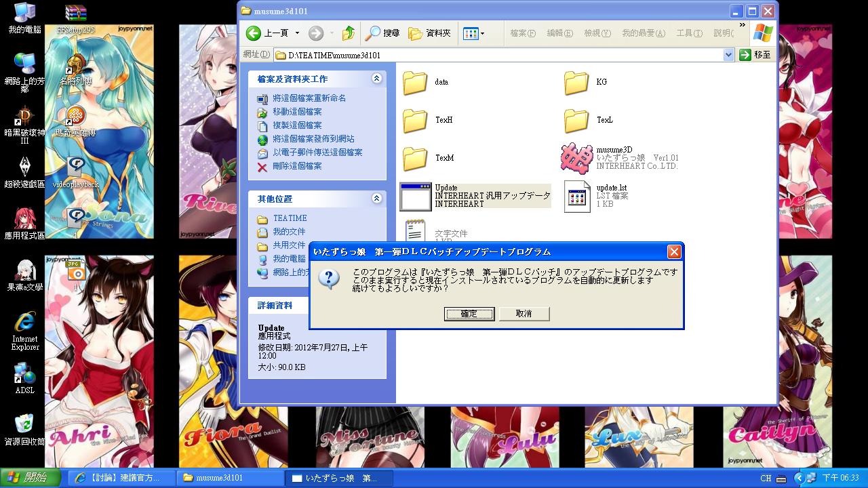Click 移動這個檔案 link
The height and width of the screenshot is (488, 868).
click(297, 112)
